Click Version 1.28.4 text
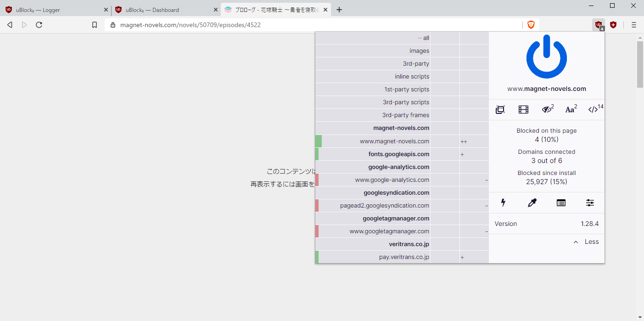The width and height of the screenshot is (644, 321). pos(547,224)
